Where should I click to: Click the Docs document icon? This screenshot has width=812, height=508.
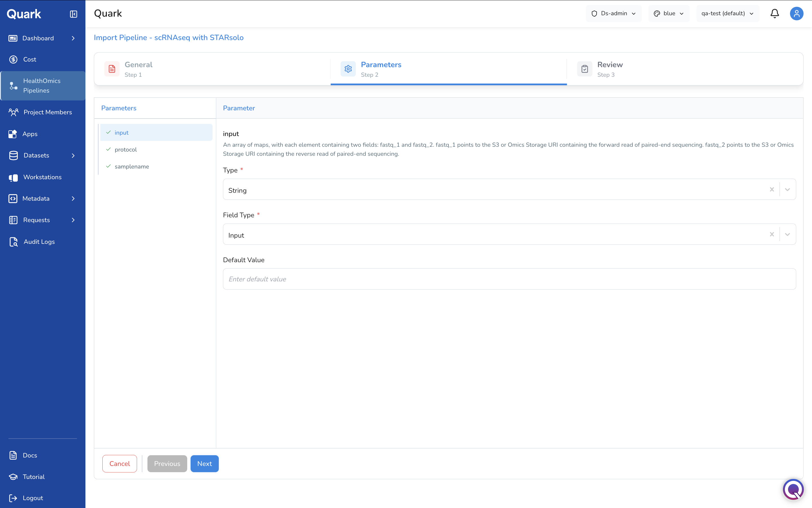(x=13, y=455)
